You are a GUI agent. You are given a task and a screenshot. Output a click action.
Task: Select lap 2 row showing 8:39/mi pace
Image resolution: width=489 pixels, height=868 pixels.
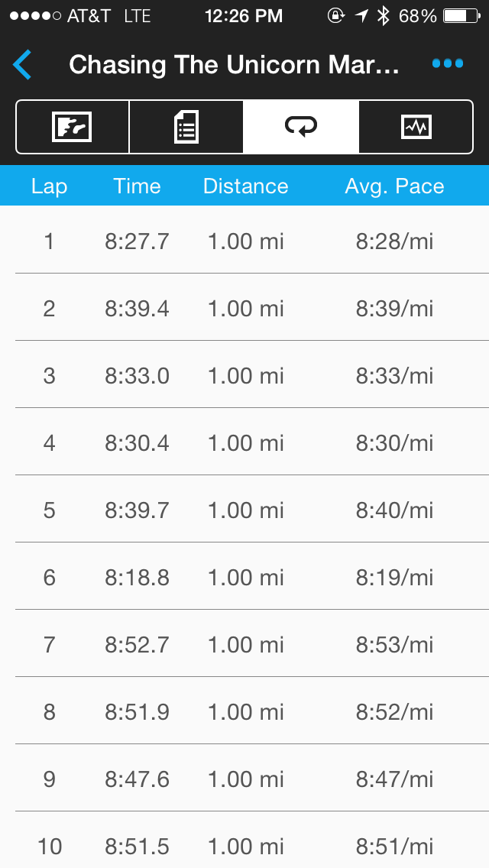tap(244, 309)
